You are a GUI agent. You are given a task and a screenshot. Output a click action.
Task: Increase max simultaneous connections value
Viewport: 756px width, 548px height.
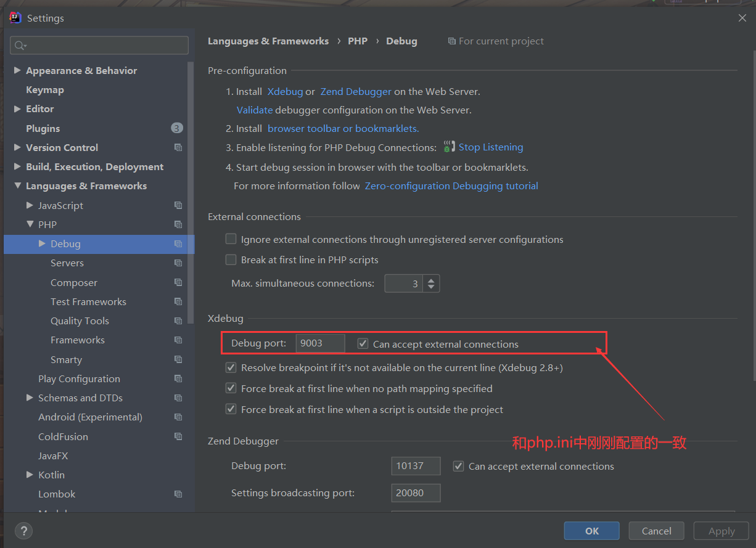pyautogui.click(x=432, y=279)
